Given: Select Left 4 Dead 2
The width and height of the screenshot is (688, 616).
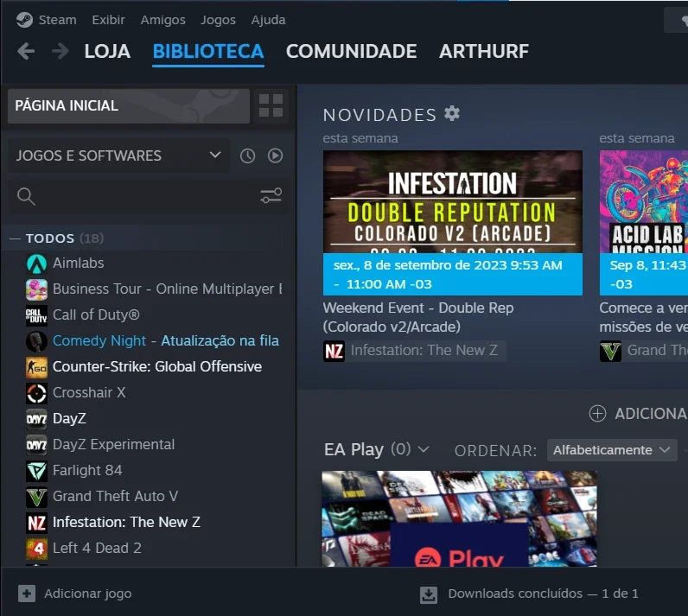Looking at the screenshot, I should [97, 548].
